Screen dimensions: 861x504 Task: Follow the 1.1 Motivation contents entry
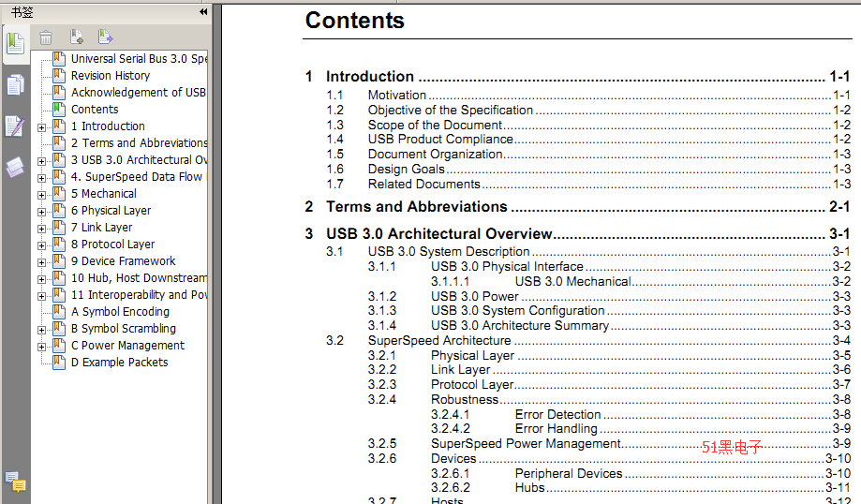tap(588, 95)
